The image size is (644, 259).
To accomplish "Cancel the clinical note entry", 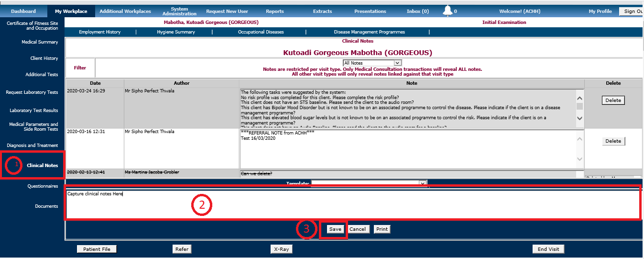I will pos(358,229).
